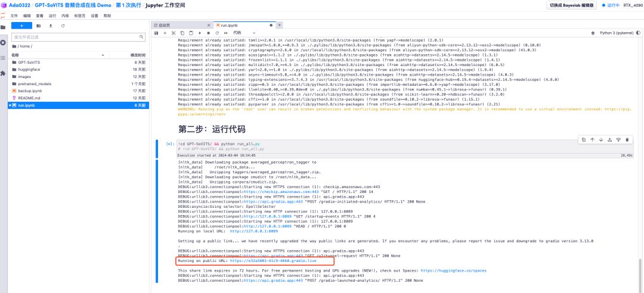Delete the cell with trash icon

click(x=627, y=140)
